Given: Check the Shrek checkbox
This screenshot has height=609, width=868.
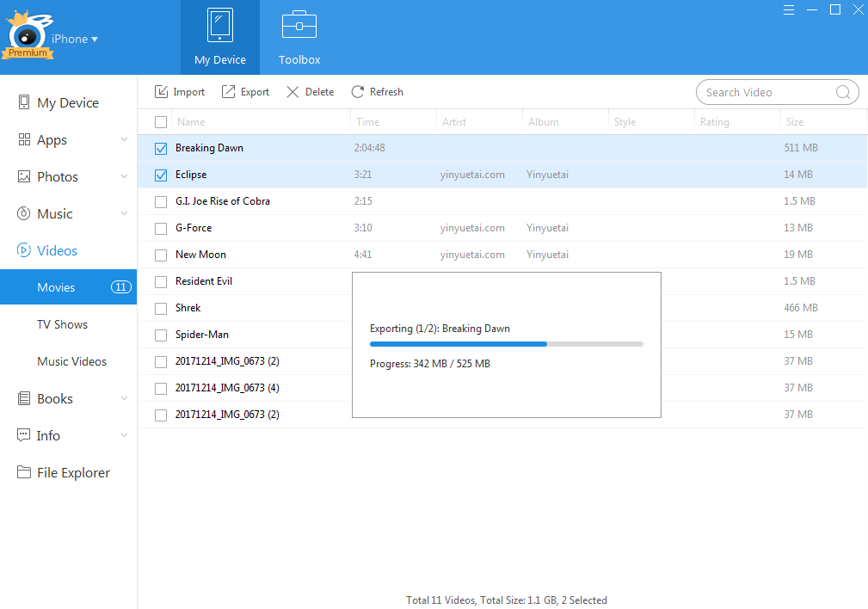Looking at the screenshot, I should pyautogui.click(x=161, y=309).
